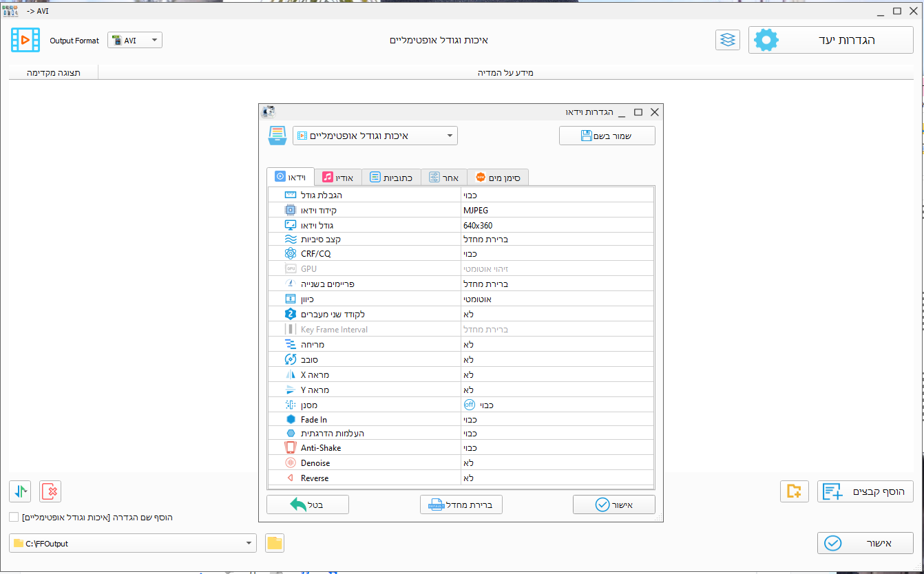Click the dialog אישור confirm button

tap(613, 504)
